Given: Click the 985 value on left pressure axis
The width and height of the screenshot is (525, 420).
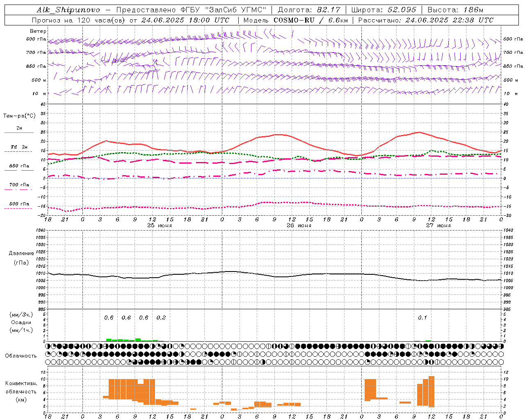Looking at the screenshot, I should tap(43, 309).
